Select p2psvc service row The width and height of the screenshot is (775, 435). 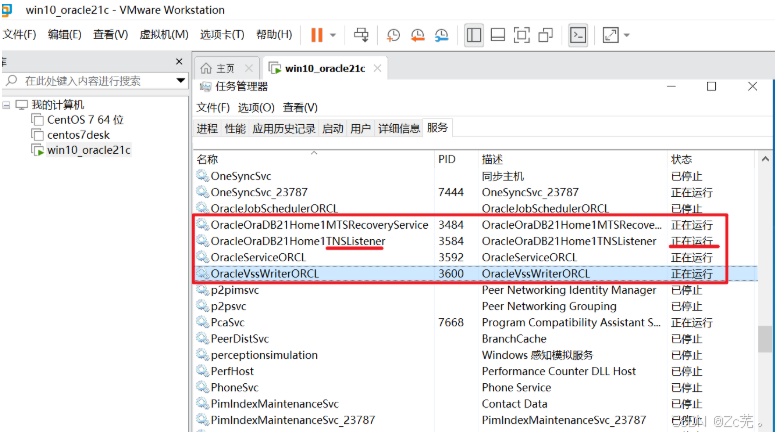pyautogui.click(x=474, y=306)
